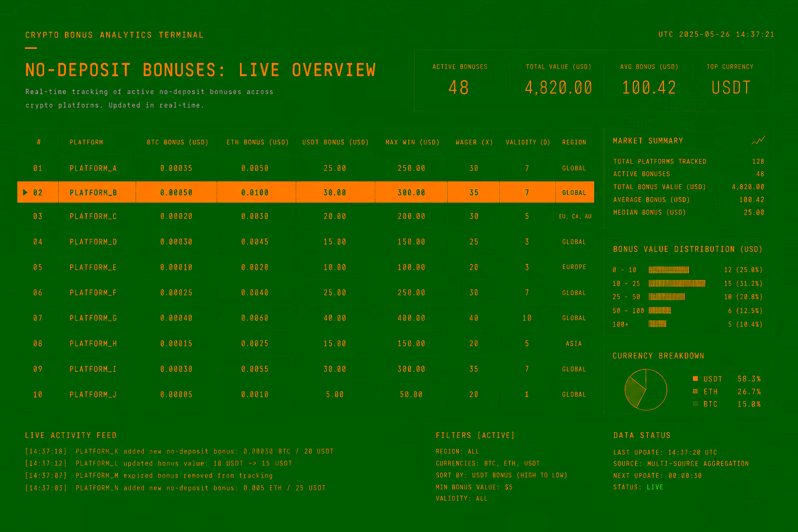Sort by the BTC BONUS (USD) column header
This screenshot has height=532, width=798.
[177, 142]
